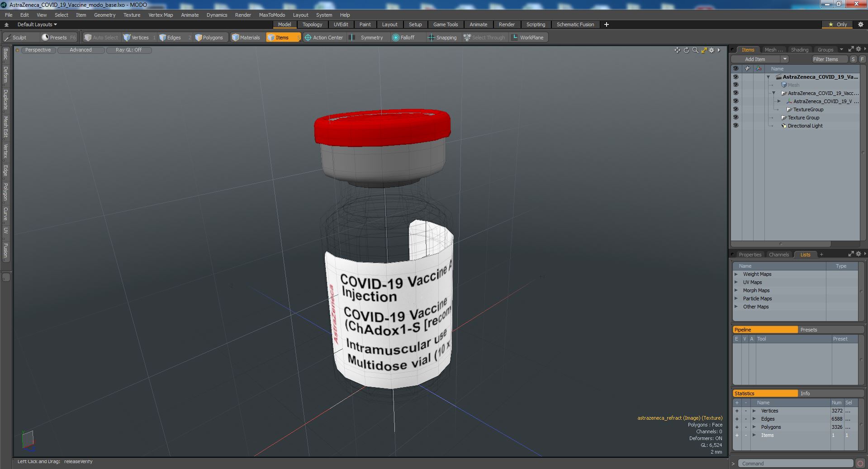Image resolution: width=868 pixels, height=469 pixels.
Task: Expand the Items panel to full size
Action: [x=851, y=49]
